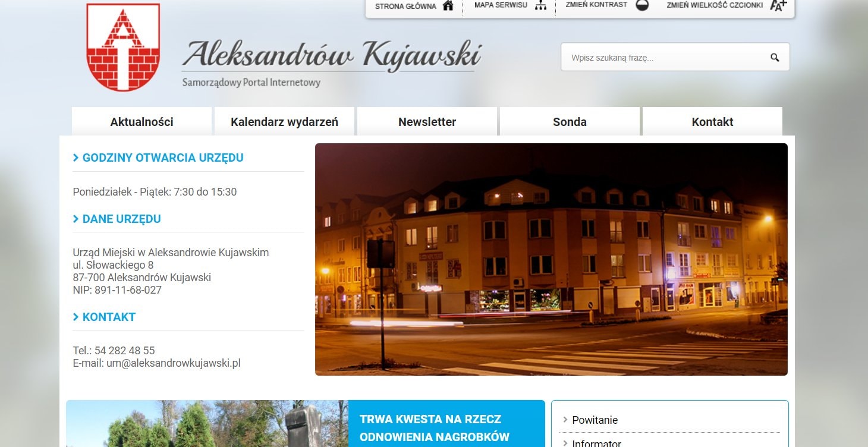Go to the Newsletter tab

pyautogui.click(x=427, y=122)
